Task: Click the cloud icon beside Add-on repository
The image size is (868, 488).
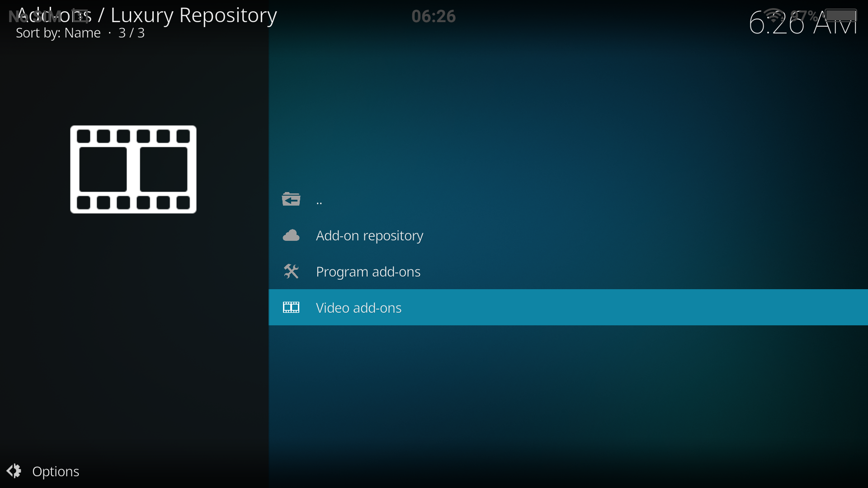Action: pyautogui.click(x=291, y=235)
